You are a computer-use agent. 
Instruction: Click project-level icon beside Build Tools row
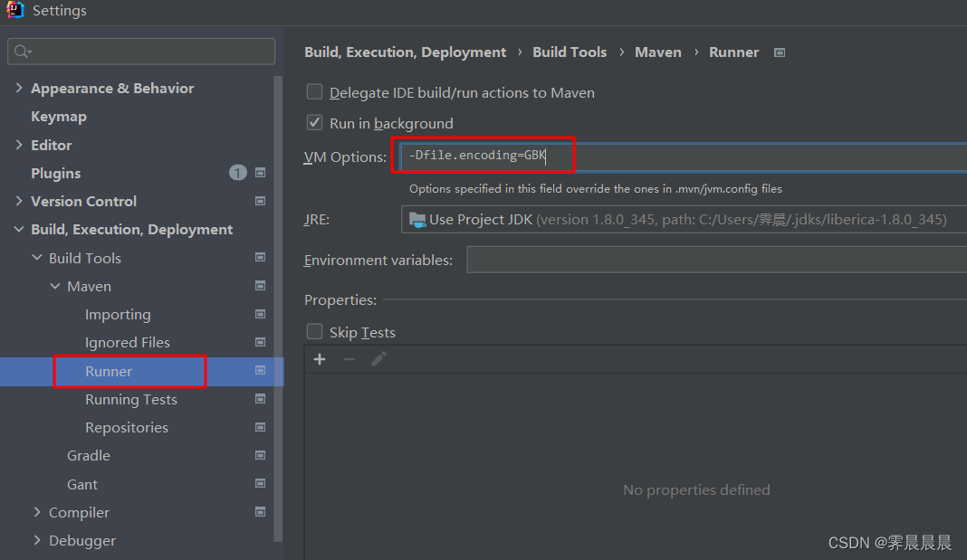pyautogui.click(x=260, y=258)
